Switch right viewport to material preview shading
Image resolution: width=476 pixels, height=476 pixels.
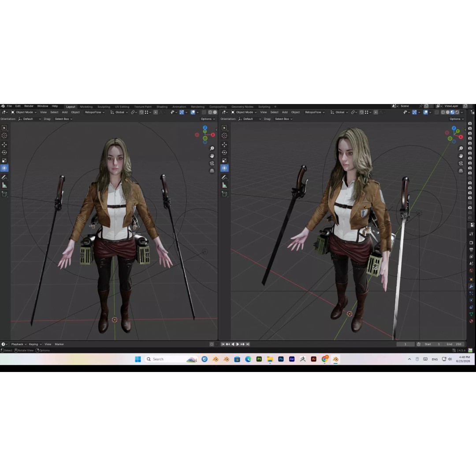click(x=452, y=112)
